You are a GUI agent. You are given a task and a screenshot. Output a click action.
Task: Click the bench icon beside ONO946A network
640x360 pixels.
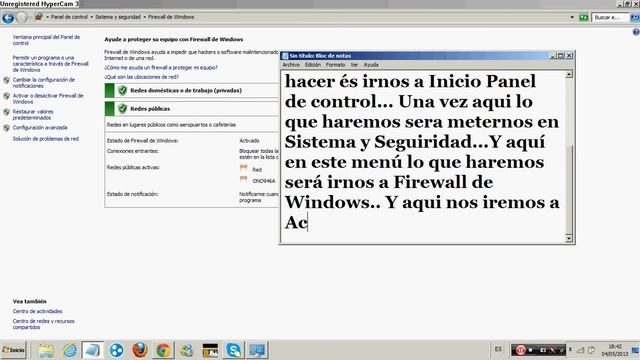(244, 179)
